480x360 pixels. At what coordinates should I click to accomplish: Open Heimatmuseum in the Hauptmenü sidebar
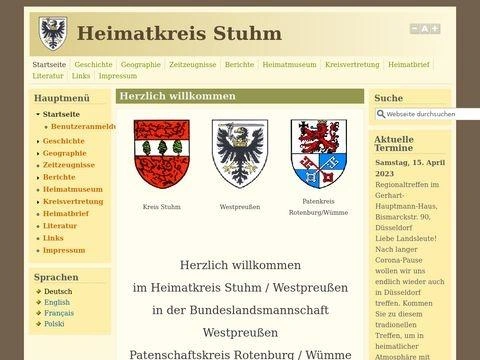pyautogui.click(x=73, y=189)
